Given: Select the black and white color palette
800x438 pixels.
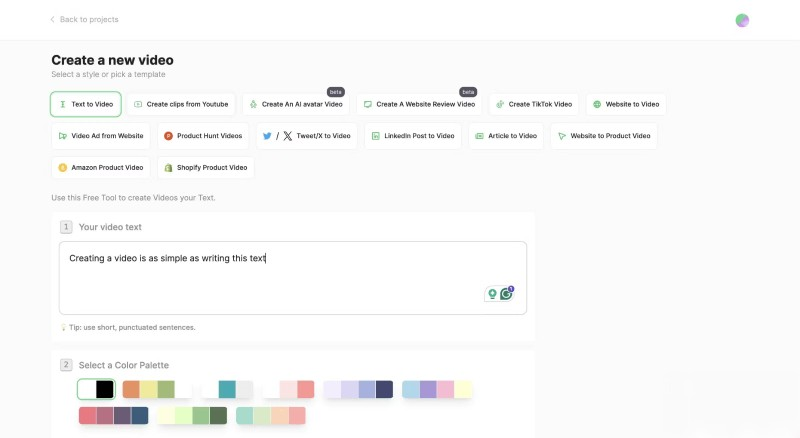Looking at the screenshot, I should click(97, 389).
